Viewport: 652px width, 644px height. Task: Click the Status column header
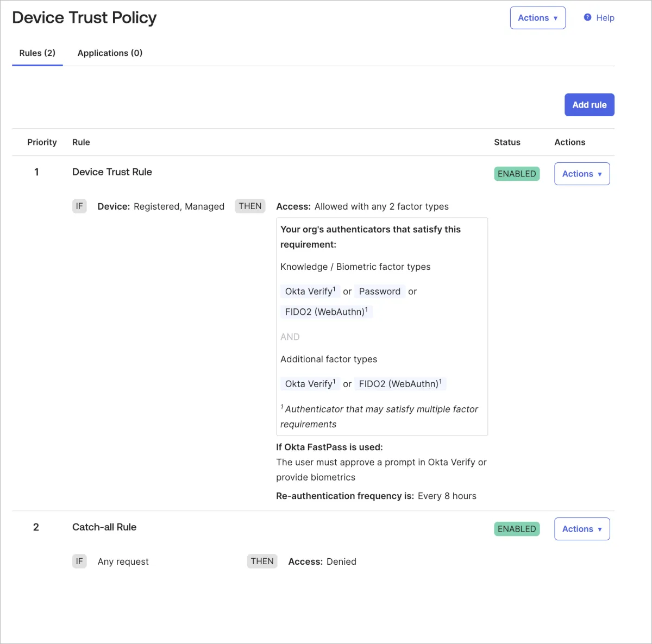[507, 142]
